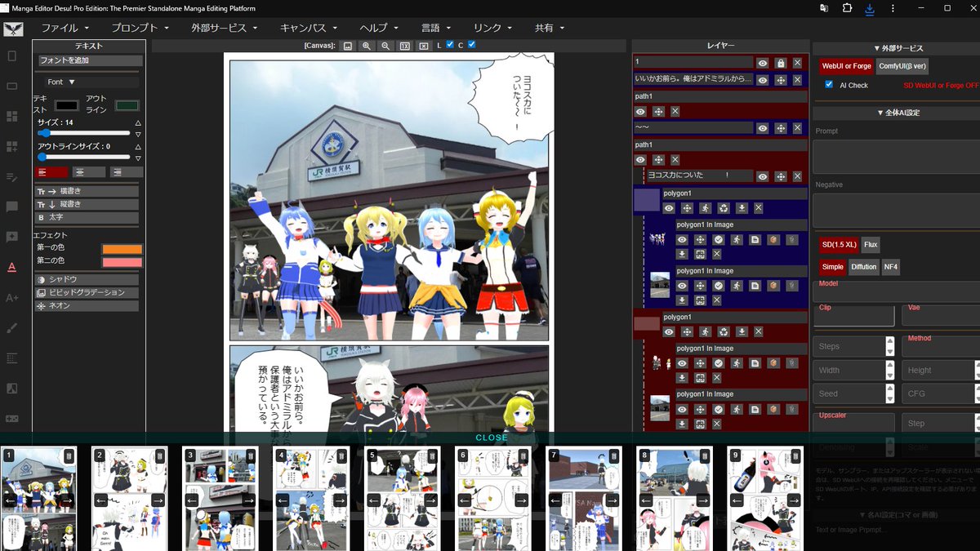Select center text alignment button

pyautogui.click(x=88, y=172)
